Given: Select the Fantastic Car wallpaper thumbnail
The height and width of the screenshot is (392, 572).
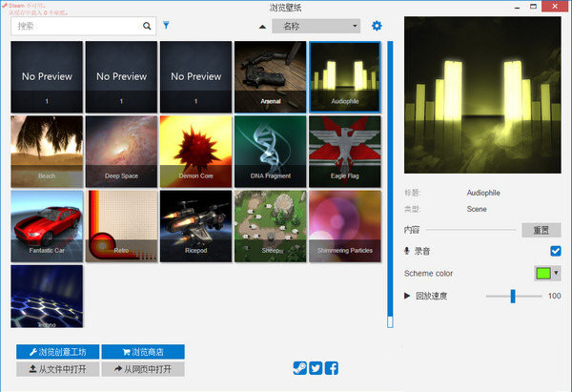Looking at the screenshot, I should click(x=47, y=226).
